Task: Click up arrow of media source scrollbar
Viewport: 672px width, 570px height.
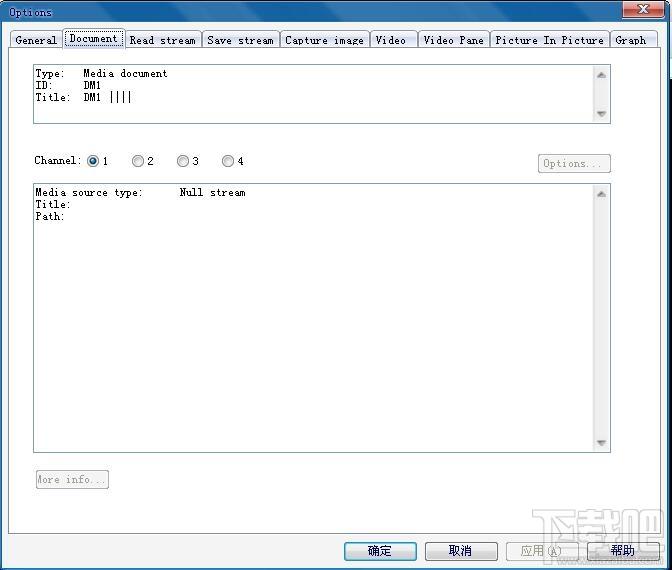Action: [601, 194]
